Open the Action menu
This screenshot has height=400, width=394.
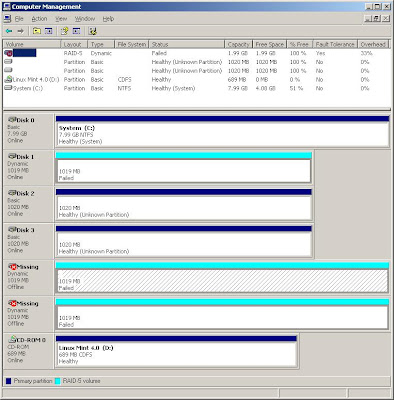(x=39, y=19)
